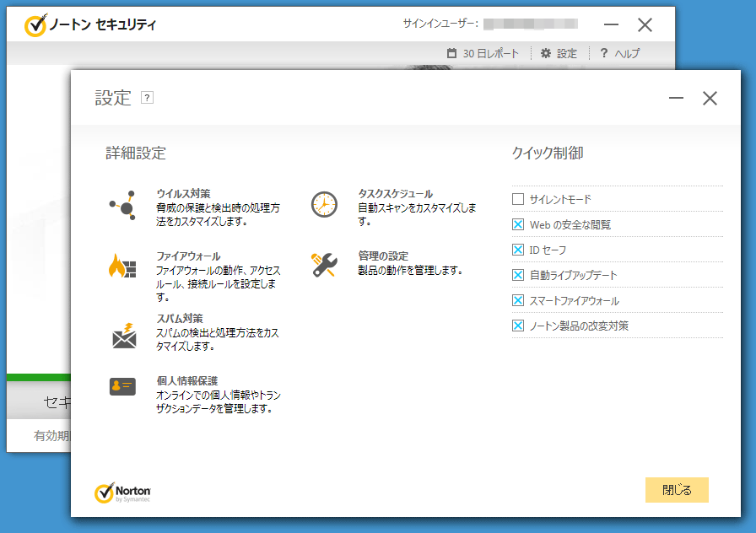Close the ノートン セキュリティ main window
The width and height of the screenshot is (756, 533).
645,25
